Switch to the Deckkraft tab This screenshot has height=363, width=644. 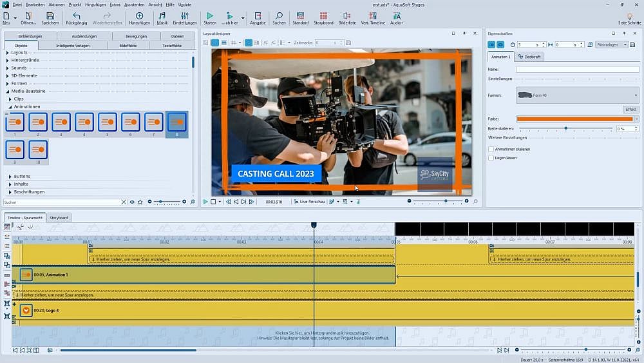(x=530, y=57)
